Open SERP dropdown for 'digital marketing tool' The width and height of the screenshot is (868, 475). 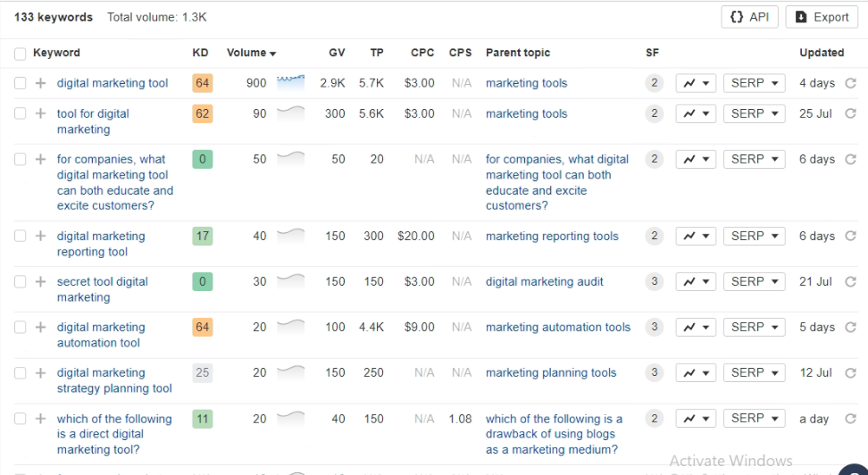(754, 83)
